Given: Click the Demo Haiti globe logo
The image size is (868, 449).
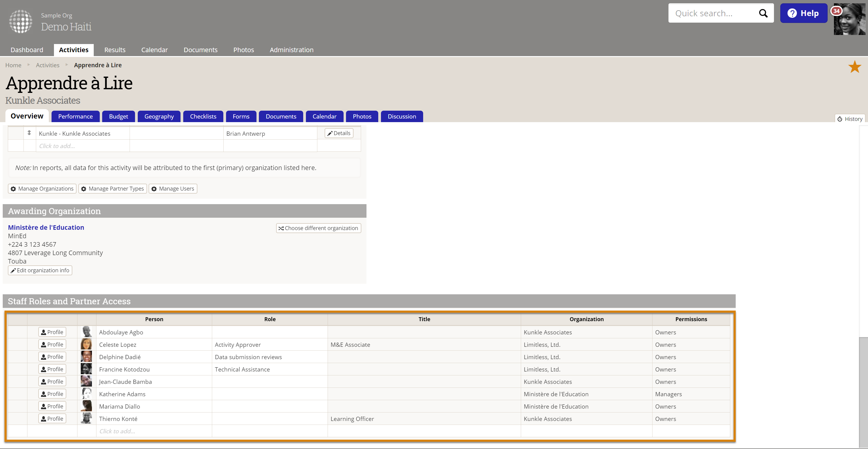Looking at the screenshot, I should 20,22.
